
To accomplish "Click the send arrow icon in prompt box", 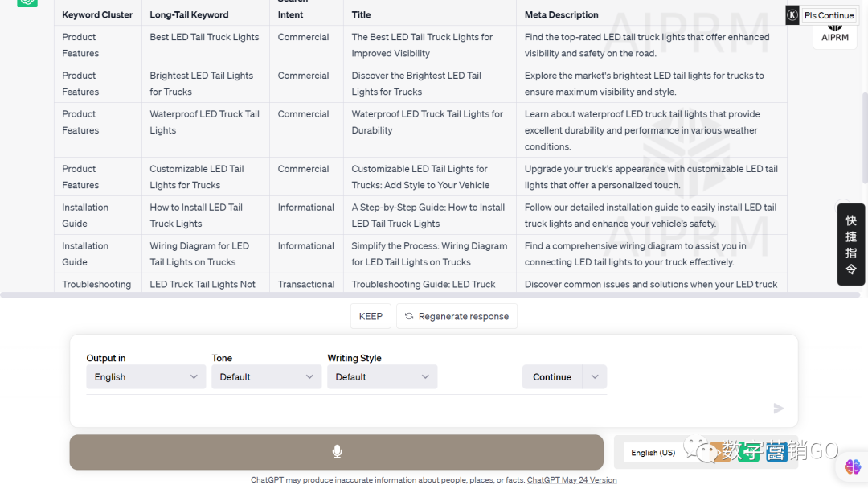I will click(778, 408).
